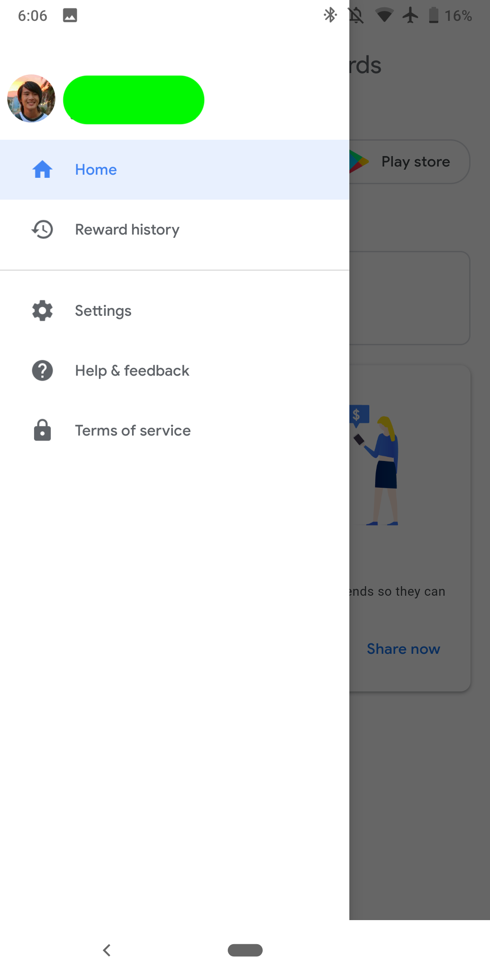
Task: Tap the Settings gear icon
Action: point(42,311)
